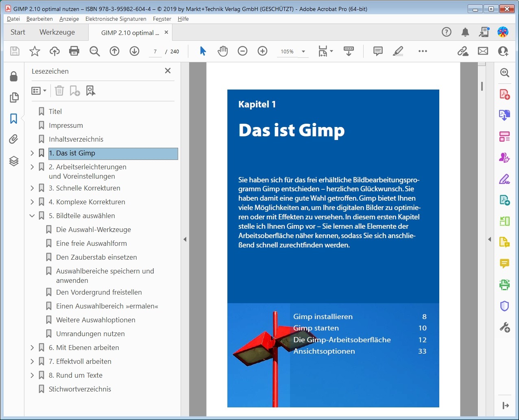Jump to 'Eine freie Auswahlform' bookmark

point(92,243)
